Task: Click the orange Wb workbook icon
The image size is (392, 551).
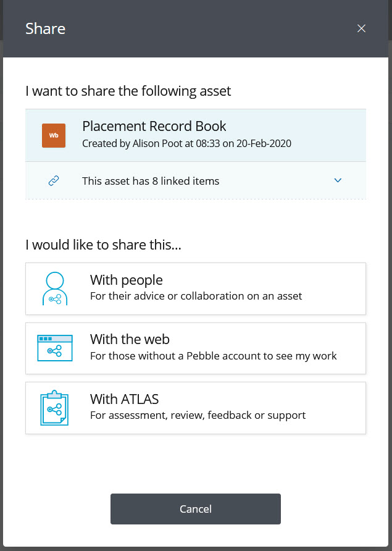Action: (x=54, y=135)
